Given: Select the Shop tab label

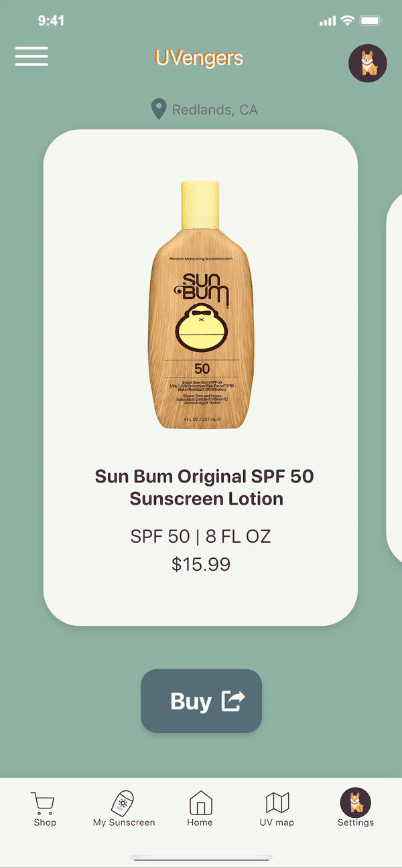Looking at the screenshot, I should (x=45, y=822).
